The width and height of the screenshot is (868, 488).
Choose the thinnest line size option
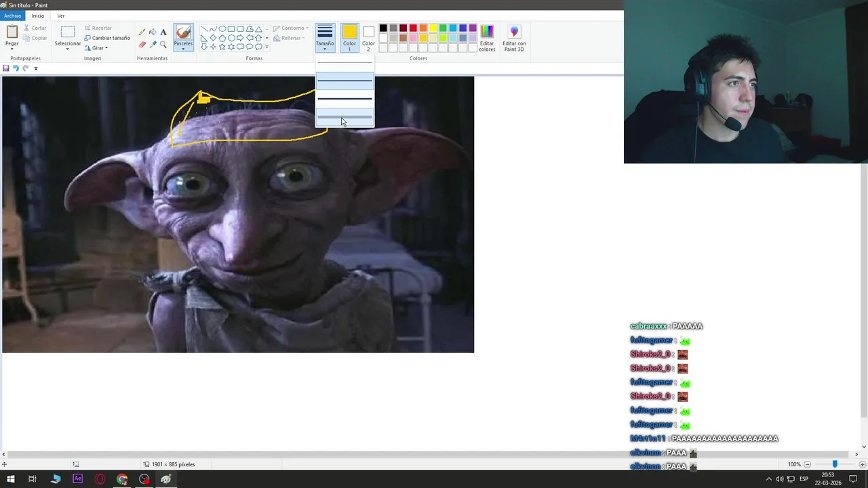tap(344, 63)
